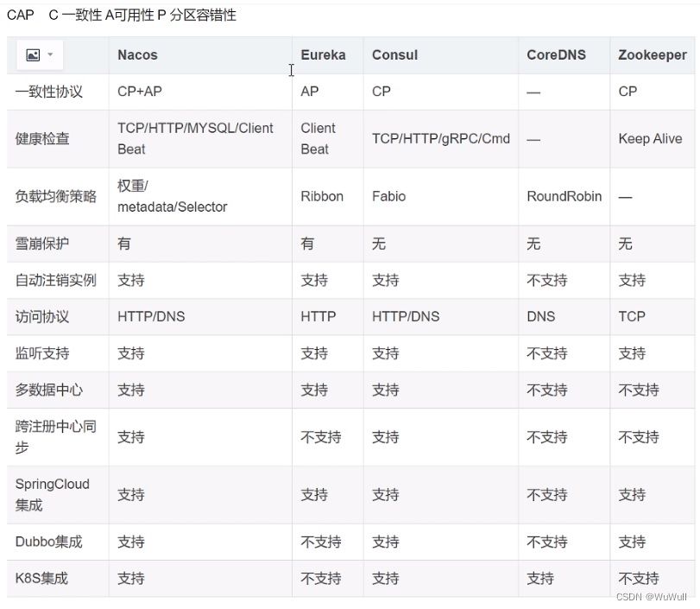Select the Fabio cell under Consul
This screenshot has width=700, height=609.
pos(388,196)
